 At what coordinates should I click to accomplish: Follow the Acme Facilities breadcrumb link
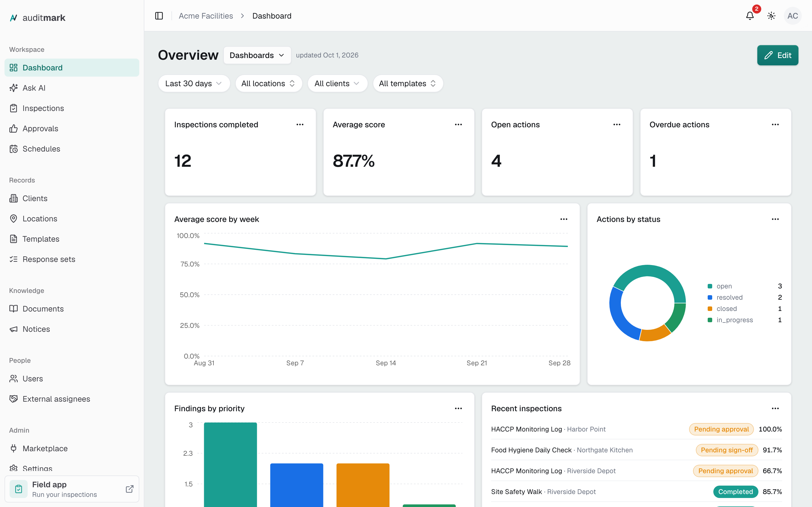pyautogui.click(x=206, y=16)
